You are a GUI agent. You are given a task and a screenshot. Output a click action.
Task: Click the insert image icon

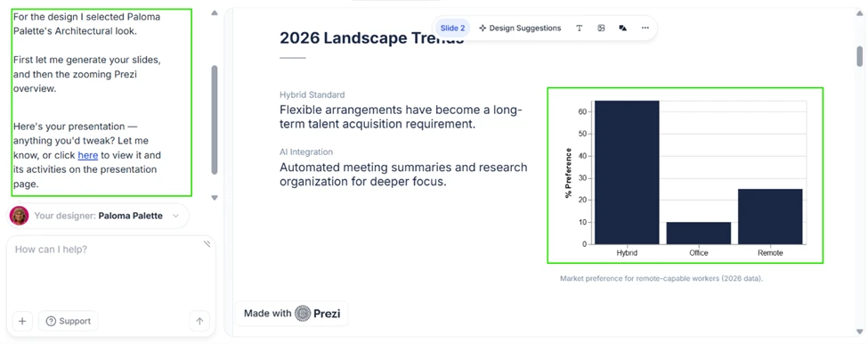tap(601, 29)
